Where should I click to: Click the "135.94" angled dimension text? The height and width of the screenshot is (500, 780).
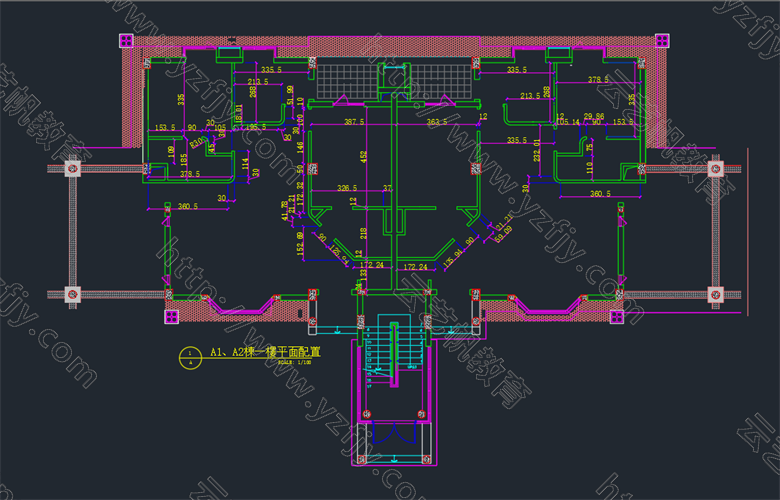coord(453,258)
